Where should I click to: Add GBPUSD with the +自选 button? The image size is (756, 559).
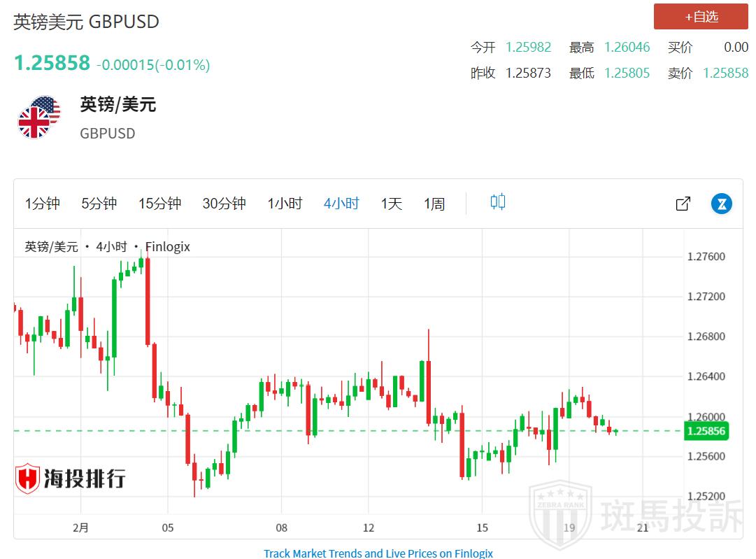701,17
